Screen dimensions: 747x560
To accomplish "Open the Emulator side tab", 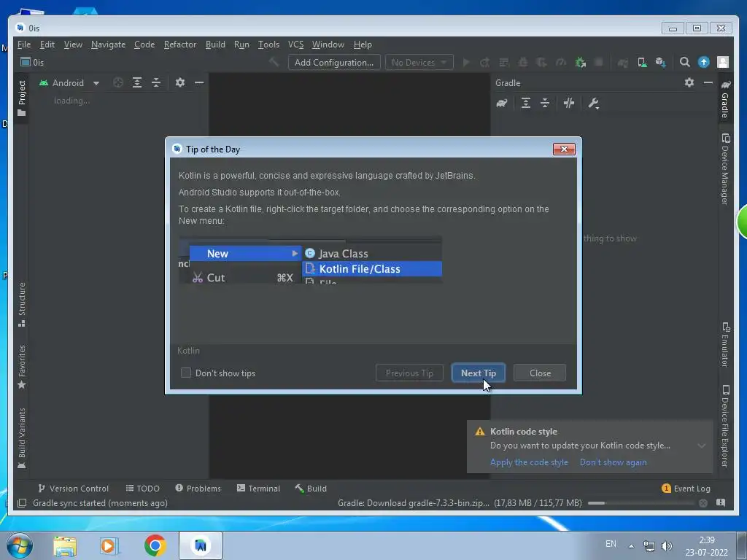I will 725,345.
